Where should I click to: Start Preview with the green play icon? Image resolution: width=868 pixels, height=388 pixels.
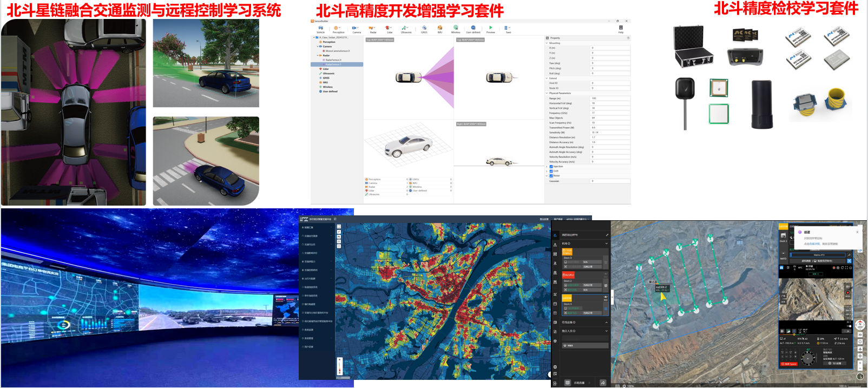490,29
